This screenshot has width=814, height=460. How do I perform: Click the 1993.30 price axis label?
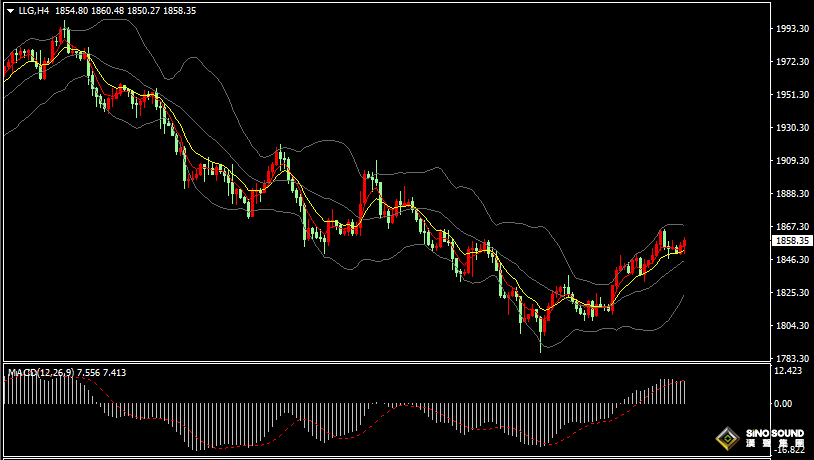point(791,29)
